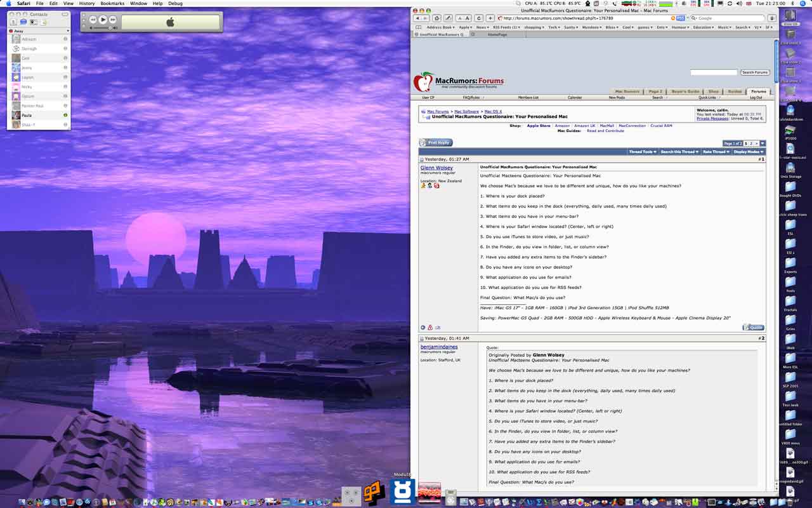Go to previous track in iTunes mini player
The width and height of the screenshot is (812, 508).
tap(93, 20)
